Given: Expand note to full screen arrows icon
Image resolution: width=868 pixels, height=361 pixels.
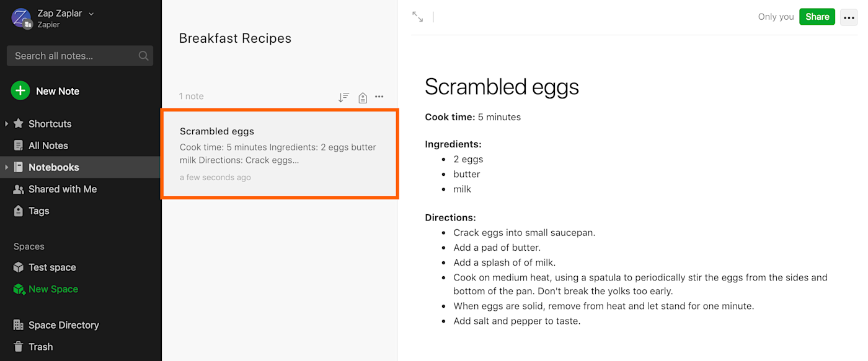Looking at the screenshot, I should pos(418,17).
